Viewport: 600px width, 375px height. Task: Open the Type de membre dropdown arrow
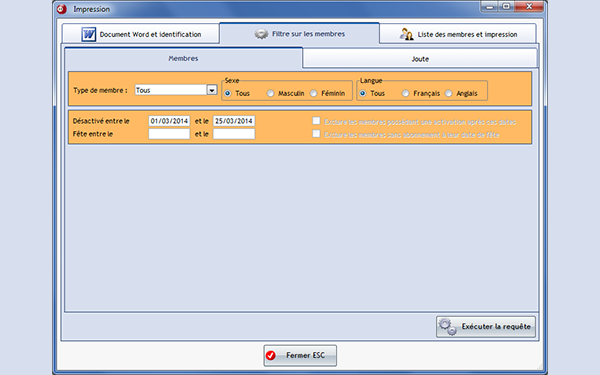[212, 90]
